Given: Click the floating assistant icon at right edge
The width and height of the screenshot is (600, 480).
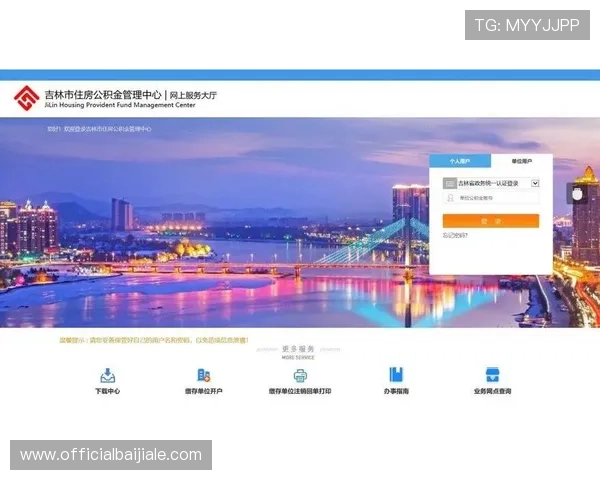Looking at the screenshot, I should point(577,194).
